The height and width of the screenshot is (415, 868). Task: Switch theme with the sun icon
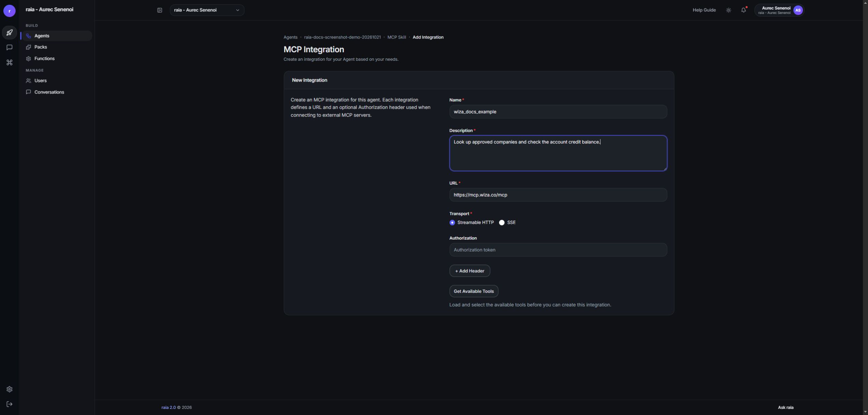click(x=729, y=10)
